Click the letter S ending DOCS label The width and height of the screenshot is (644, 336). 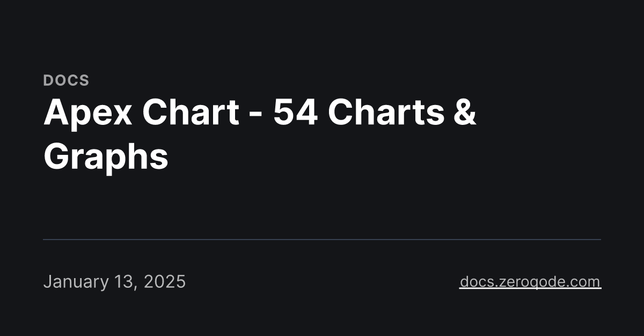84,80
